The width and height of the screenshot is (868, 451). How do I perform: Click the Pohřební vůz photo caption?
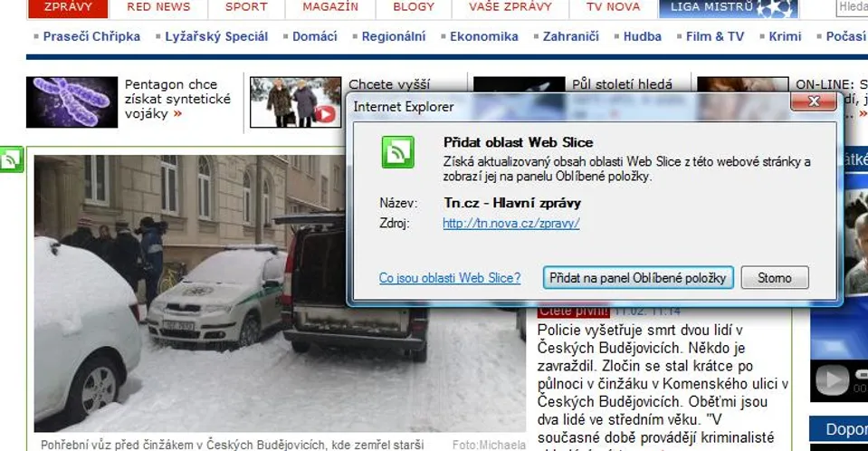tap(232, 445)
